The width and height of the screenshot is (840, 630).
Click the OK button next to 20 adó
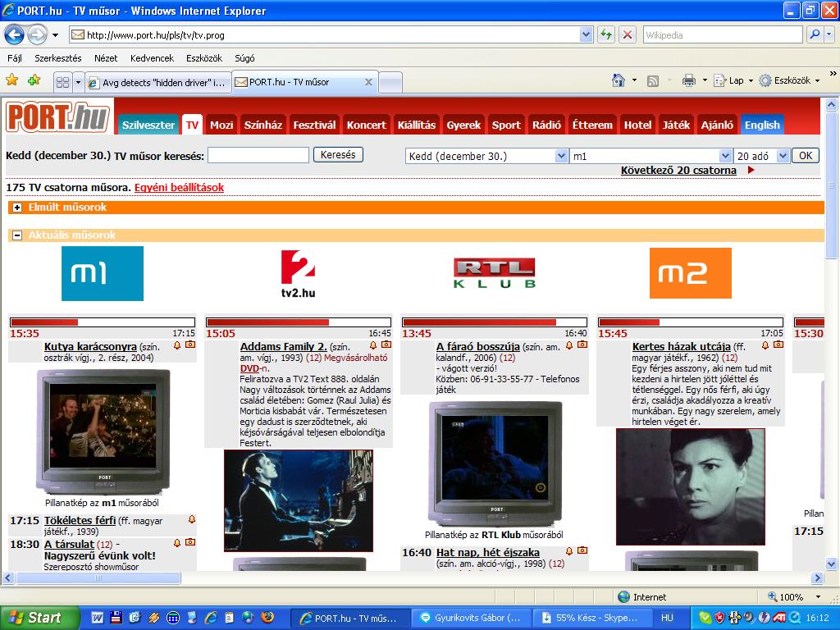tap(806, 156)
